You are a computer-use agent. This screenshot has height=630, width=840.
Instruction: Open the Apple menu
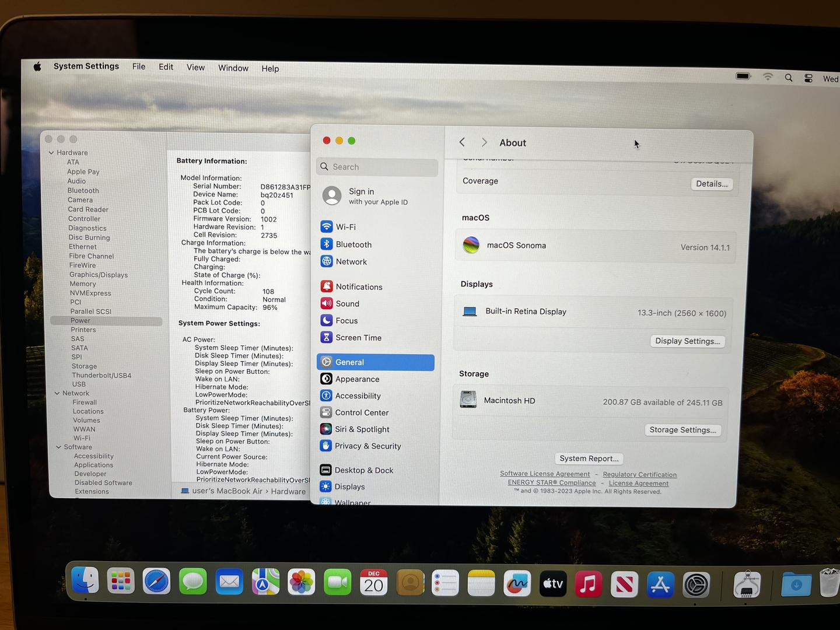37,66
